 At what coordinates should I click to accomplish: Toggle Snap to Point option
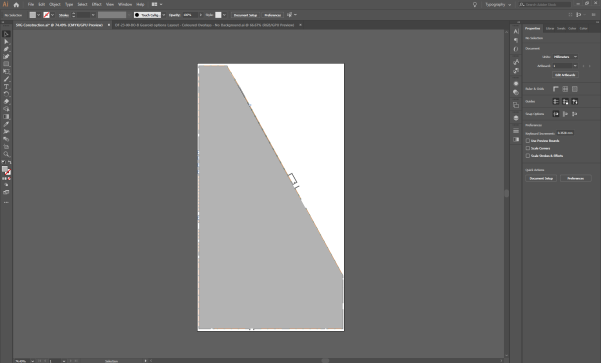pyautogui.click(x=556, y=114)
